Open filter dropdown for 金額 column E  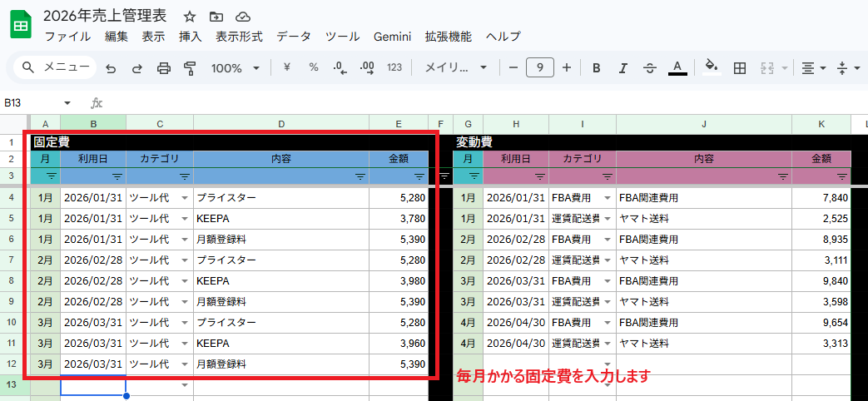click(420, 176)
